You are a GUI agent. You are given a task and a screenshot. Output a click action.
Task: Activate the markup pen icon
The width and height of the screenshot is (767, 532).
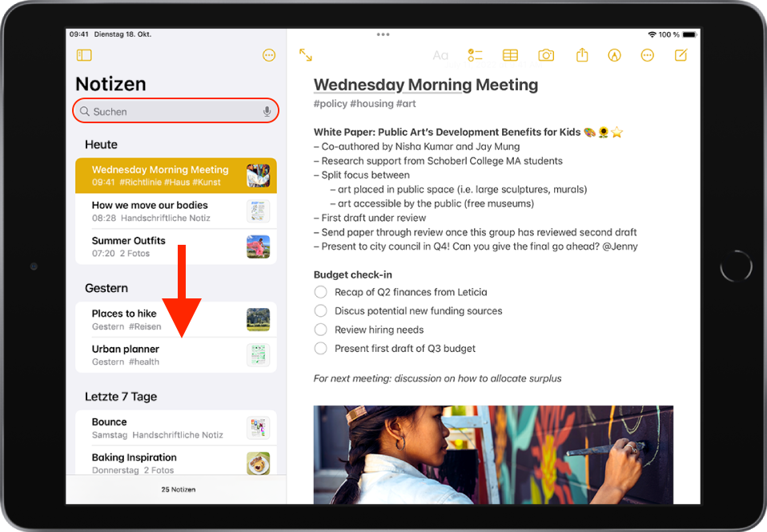tap(614, 55)
